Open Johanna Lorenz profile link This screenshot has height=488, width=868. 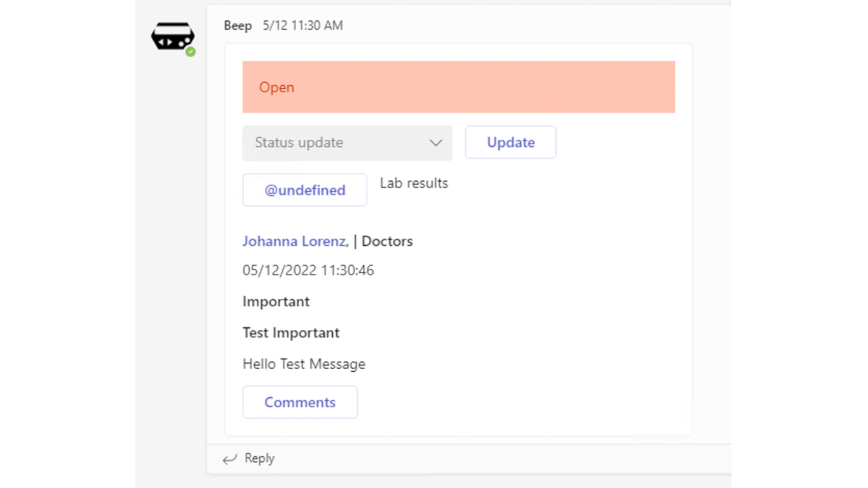(295, 241)
